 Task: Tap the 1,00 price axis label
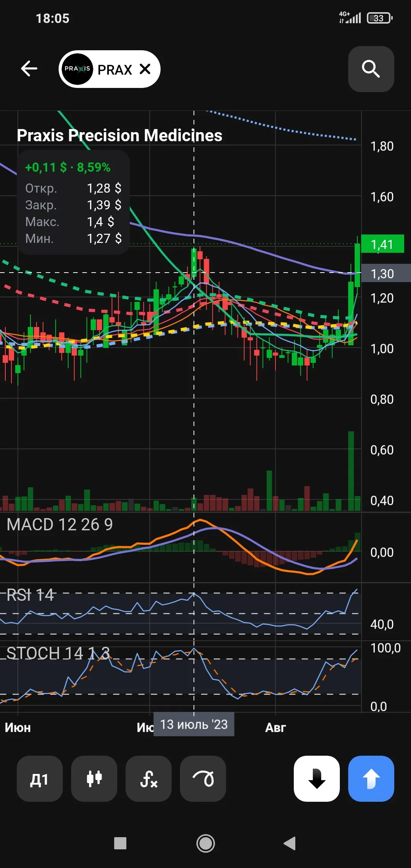382,349
